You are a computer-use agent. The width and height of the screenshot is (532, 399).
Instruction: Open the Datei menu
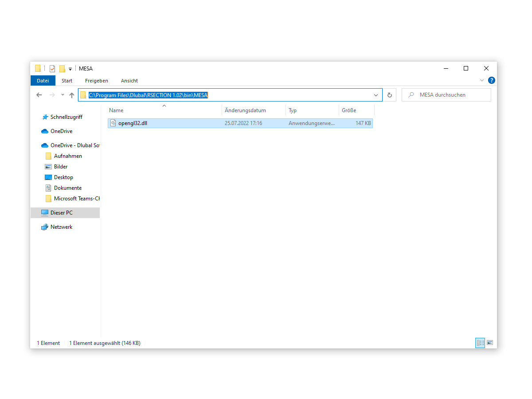pyautogui.click(x=43, y=80)
